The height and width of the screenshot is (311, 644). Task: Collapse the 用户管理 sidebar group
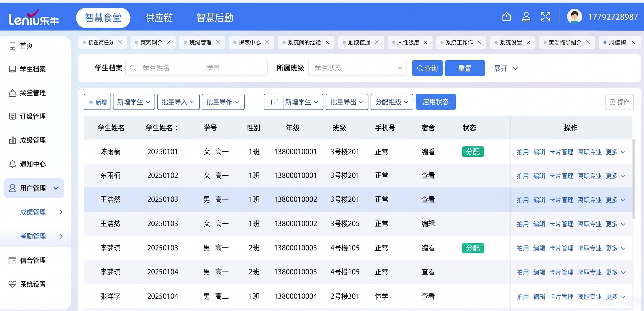[34, 188]
